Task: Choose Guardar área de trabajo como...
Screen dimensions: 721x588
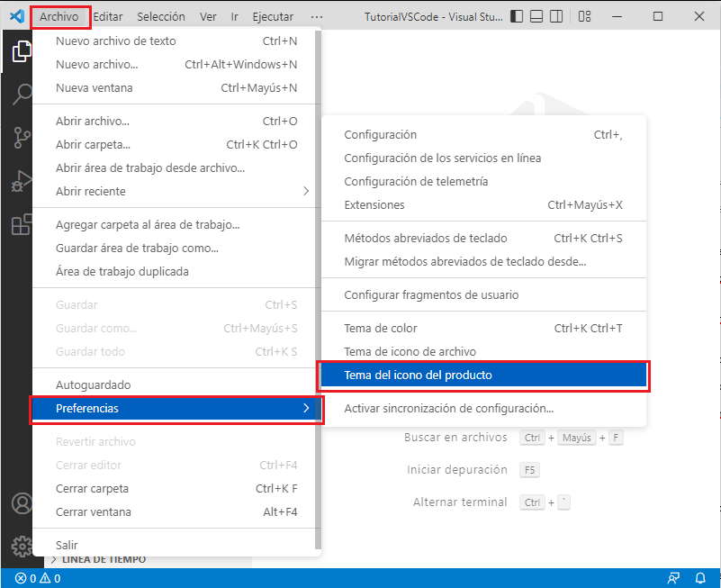Action: pos(176,249)
